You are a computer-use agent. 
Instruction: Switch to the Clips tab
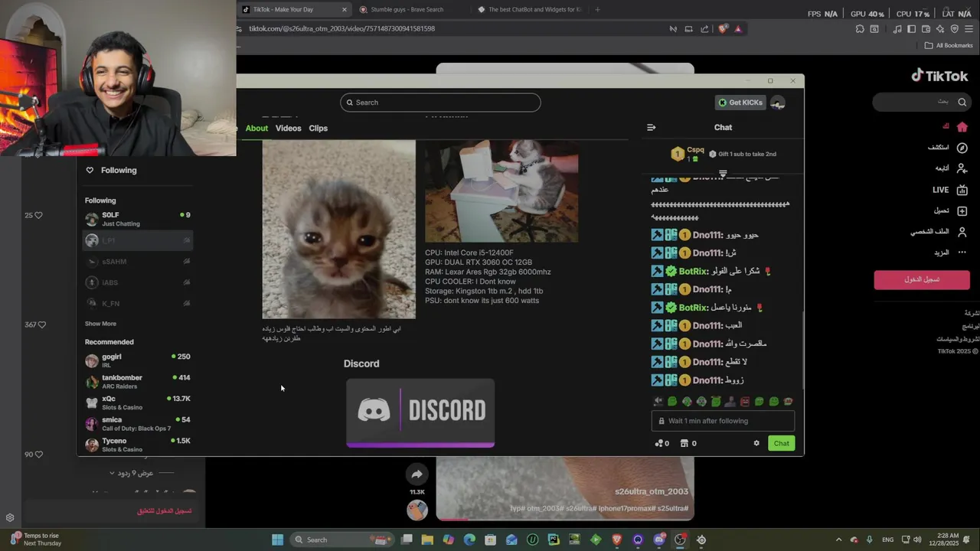point(318,128)
